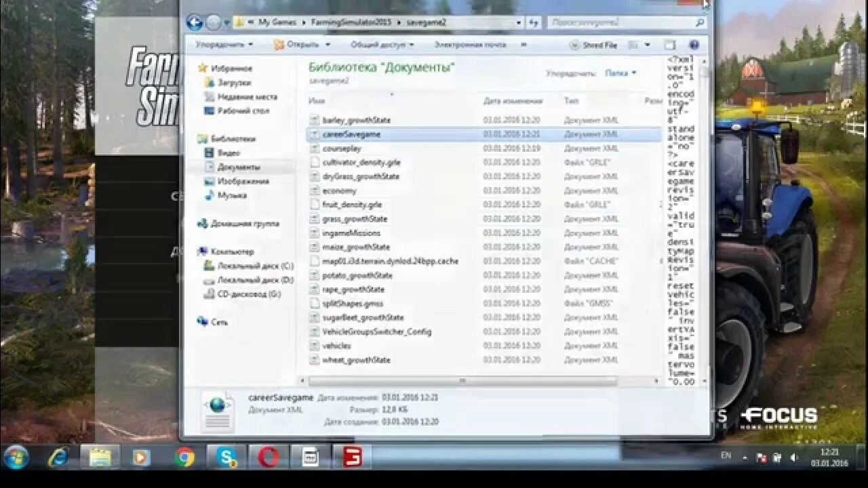Screen dimensions: 868x488
Task: Select the file 'wheat_growthState'
Action: tap(356, 360)
